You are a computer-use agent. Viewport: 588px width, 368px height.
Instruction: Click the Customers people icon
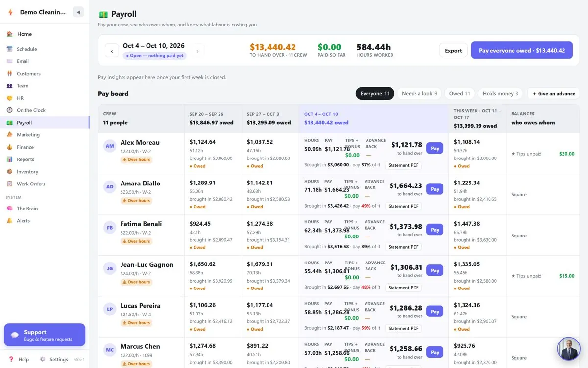9,74
